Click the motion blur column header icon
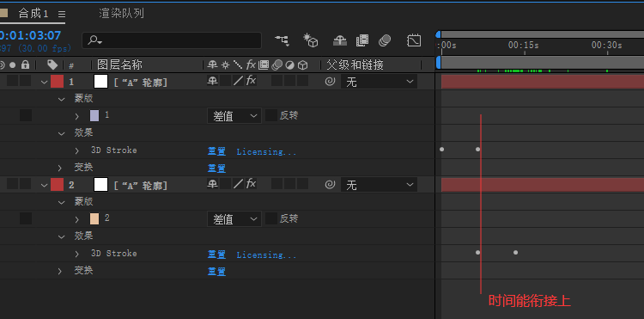This screenshot has width=644, height=319. (x=276, y=65)
